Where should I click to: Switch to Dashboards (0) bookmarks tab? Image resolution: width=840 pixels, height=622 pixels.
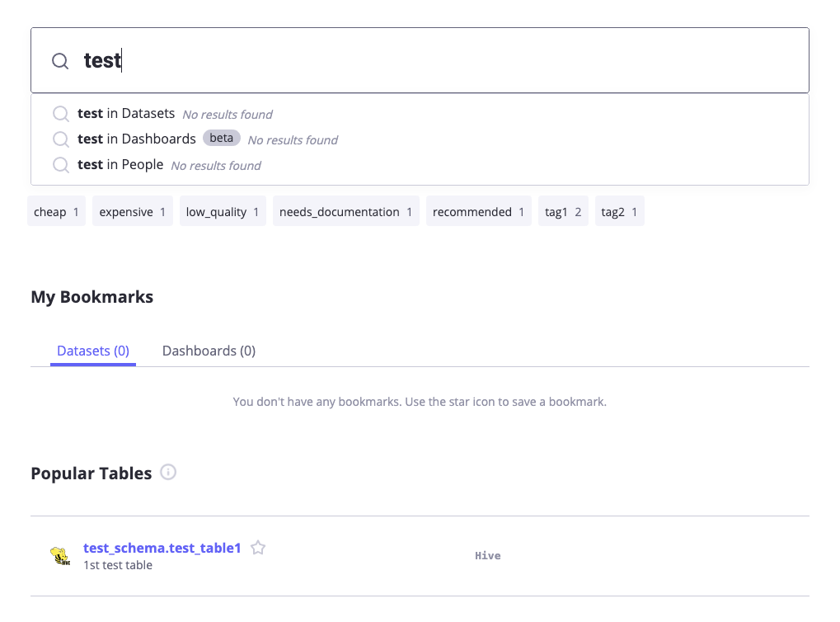[x=209, y=351]
